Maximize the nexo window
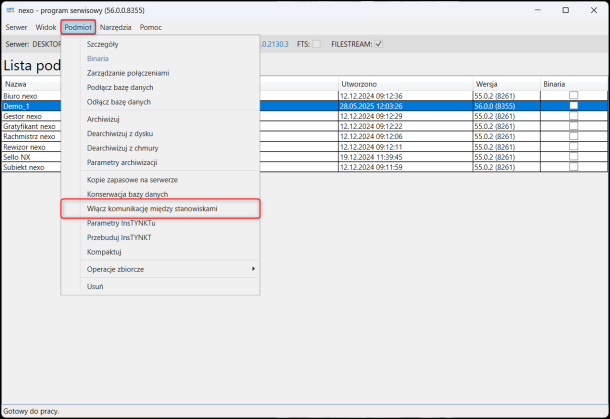 coord(566,10)
